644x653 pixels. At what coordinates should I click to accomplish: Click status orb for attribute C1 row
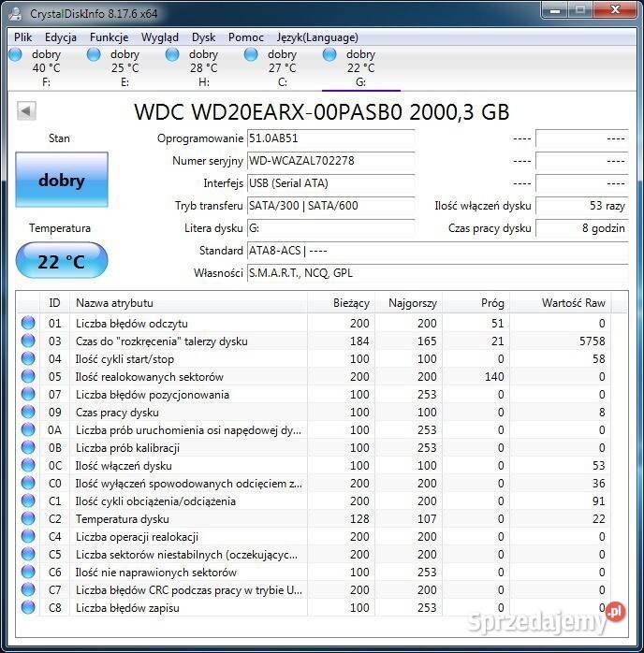[28, 501]
